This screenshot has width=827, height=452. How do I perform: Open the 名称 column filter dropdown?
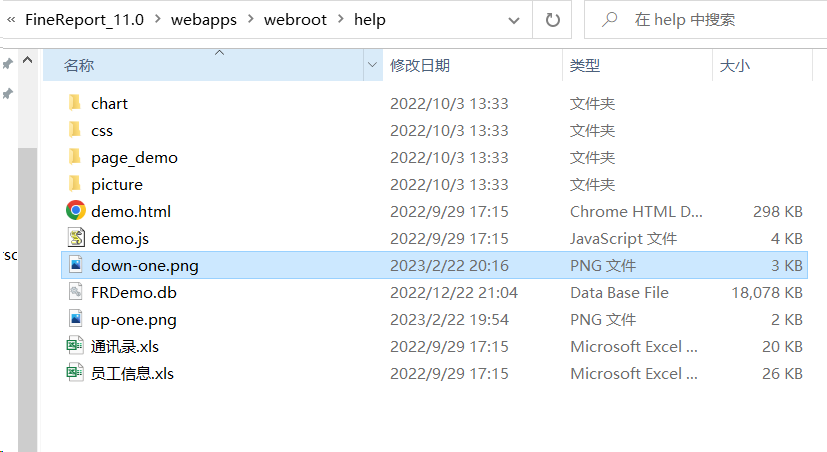[x=372, y=65]
